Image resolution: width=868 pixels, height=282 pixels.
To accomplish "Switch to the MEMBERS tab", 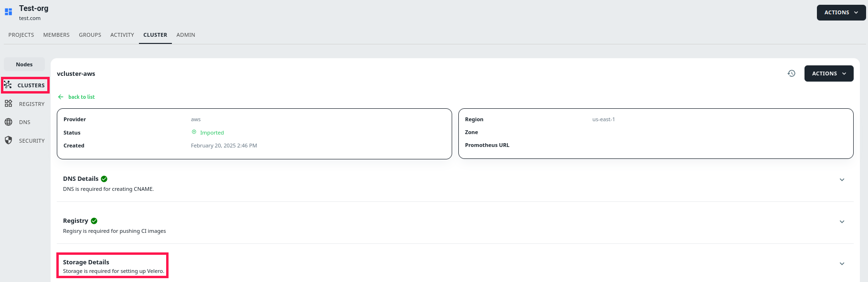I will pos(56,35).
